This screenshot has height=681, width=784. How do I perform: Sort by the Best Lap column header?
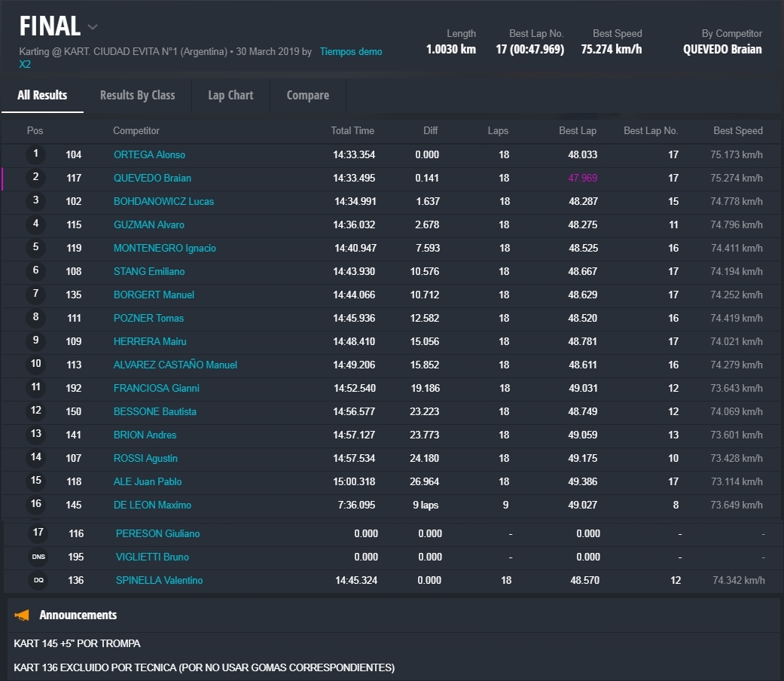coord(577,130)
